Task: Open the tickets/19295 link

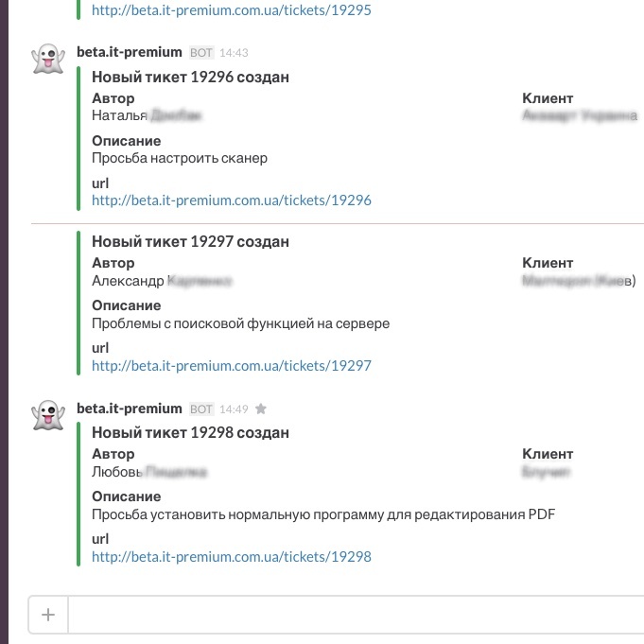Action: (232, 11)
